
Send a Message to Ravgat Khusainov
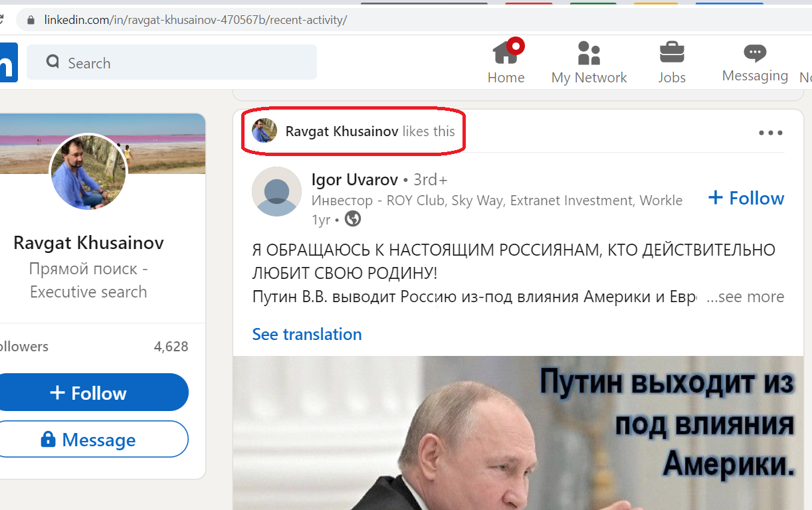point(88,439)
